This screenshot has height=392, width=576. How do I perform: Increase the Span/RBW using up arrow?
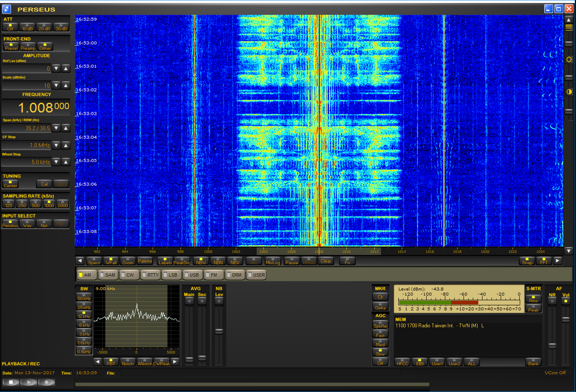pyautogui.click(x=66, y=128)
